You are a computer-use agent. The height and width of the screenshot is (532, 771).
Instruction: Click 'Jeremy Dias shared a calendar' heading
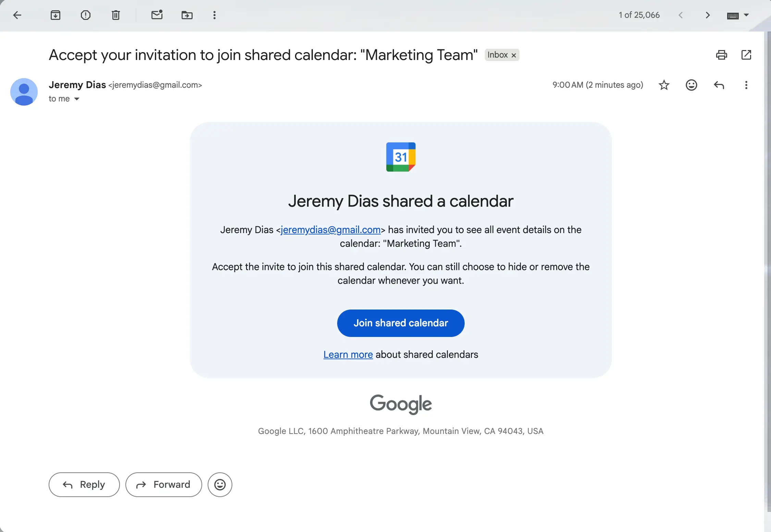point(401,201)
